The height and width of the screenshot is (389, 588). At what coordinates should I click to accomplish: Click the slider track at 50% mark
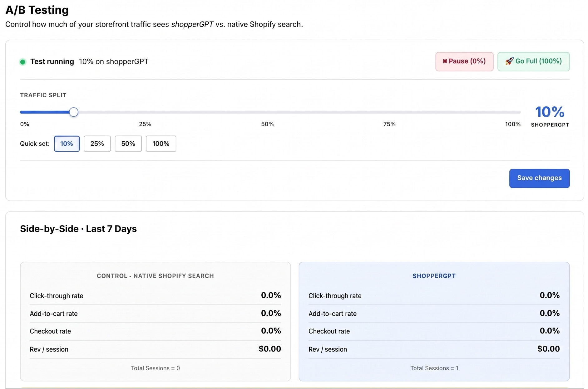click(270, 112)
